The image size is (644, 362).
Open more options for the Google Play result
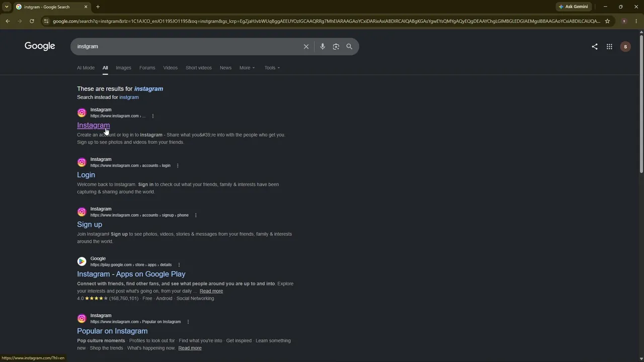coord(179,265)
